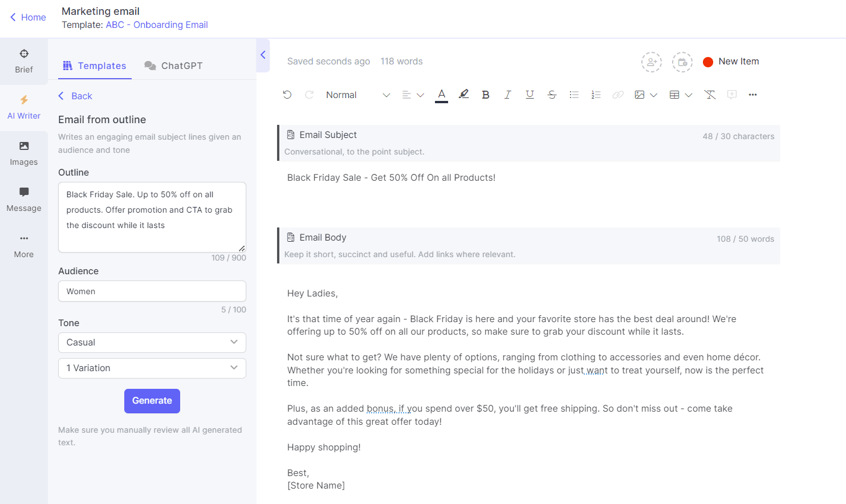Open more toolbar options ellipsis
Image resolution: width=846 pixels, height=504 pixels.
tap(753, 95)
